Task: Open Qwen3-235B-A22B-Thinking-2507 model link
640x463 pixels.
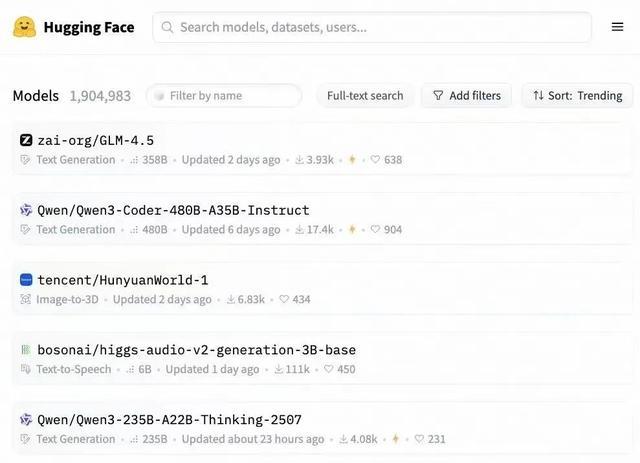Action: (169, 420)
